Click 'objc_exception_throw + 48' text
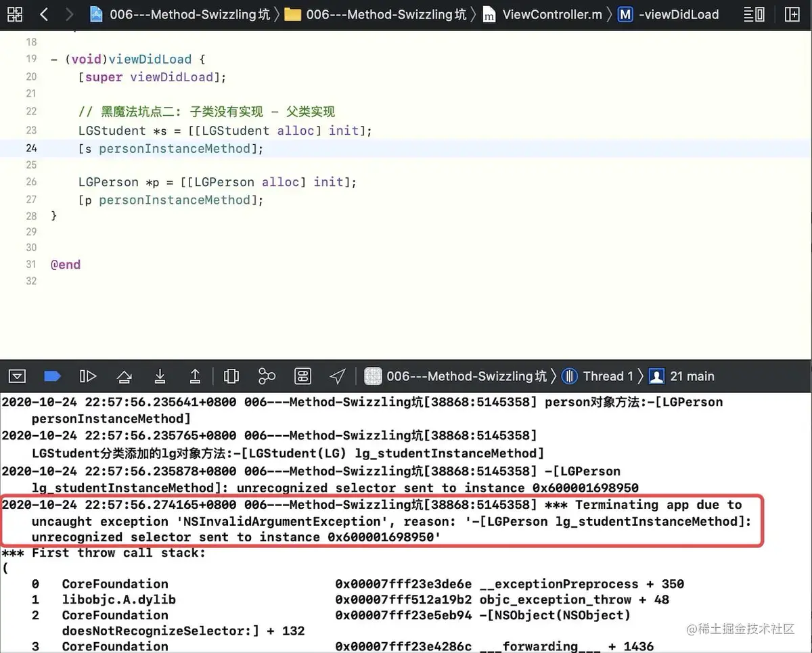This screenshot has height=653, width=812. [574, 600]
